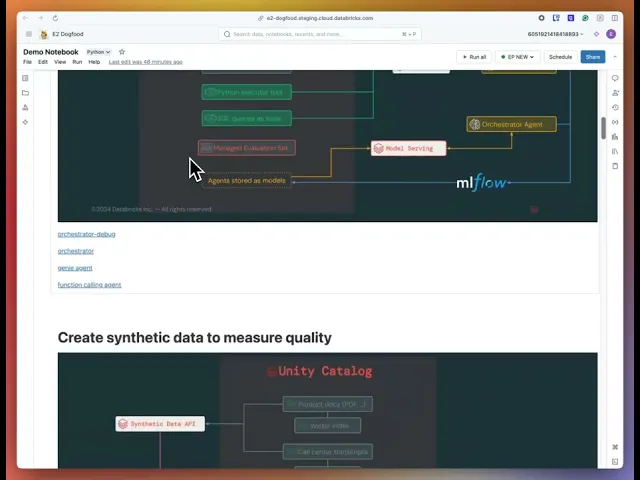The width and height of the screenshot is (640, 480).
Task: Open the MLflow experiments icon in right sidebar
Action: tap(615, 93)
